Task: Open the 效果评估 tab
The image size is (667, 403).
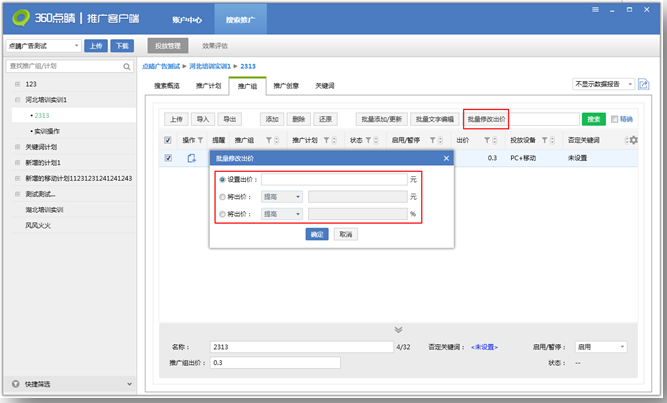Action: click(215, 46)
